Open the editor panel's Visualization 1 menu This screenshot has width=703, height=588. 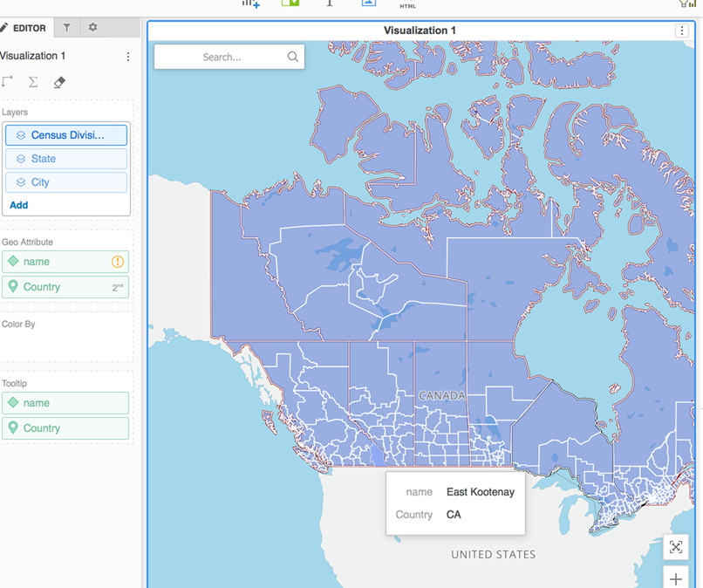(128, 57)
